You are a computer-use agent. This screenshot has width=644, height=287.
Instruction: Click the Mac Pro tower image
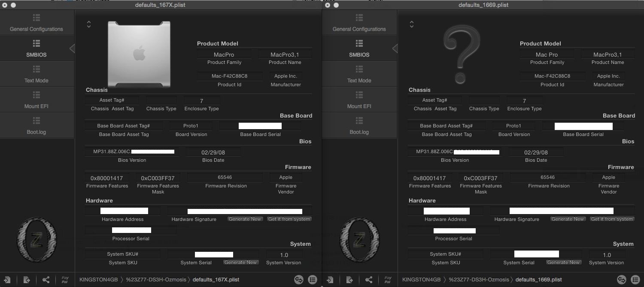coord(139,54)
